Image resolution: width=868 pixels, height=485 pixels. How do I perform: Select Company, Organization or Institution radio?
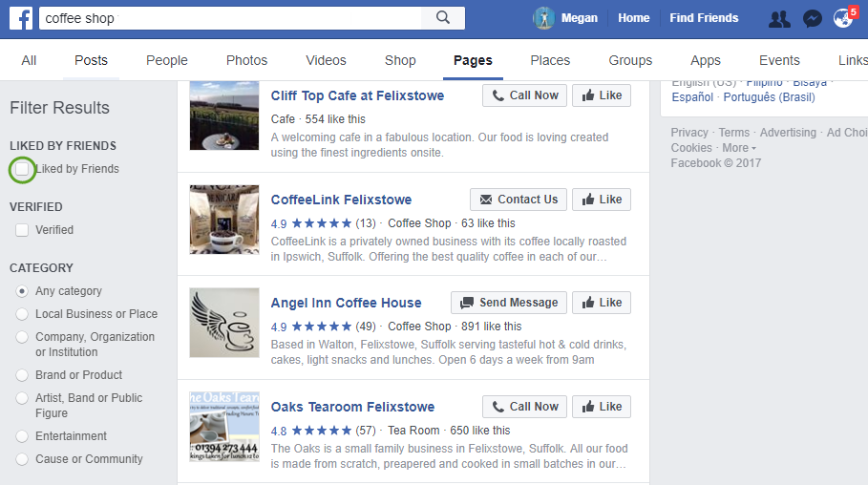point(22,337)
